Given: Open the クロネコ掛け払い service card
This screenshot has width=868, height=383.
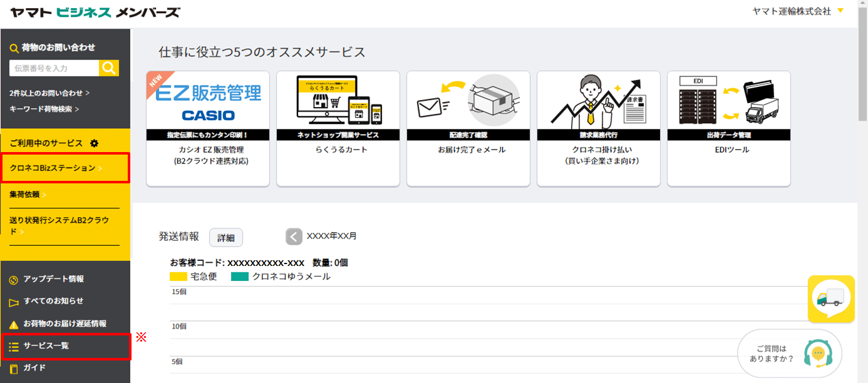Looking at the screenshot, I should [599, 128].
